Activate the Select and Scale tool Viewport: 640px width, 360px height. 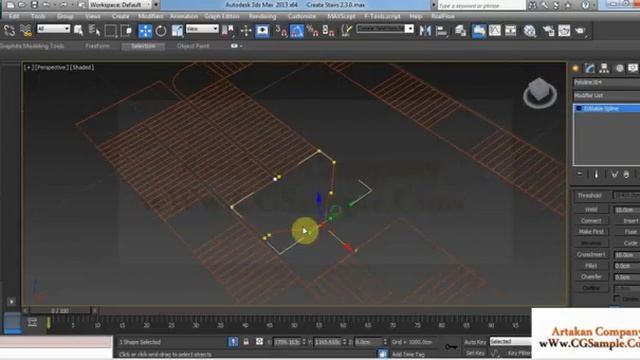click(177, 31)
